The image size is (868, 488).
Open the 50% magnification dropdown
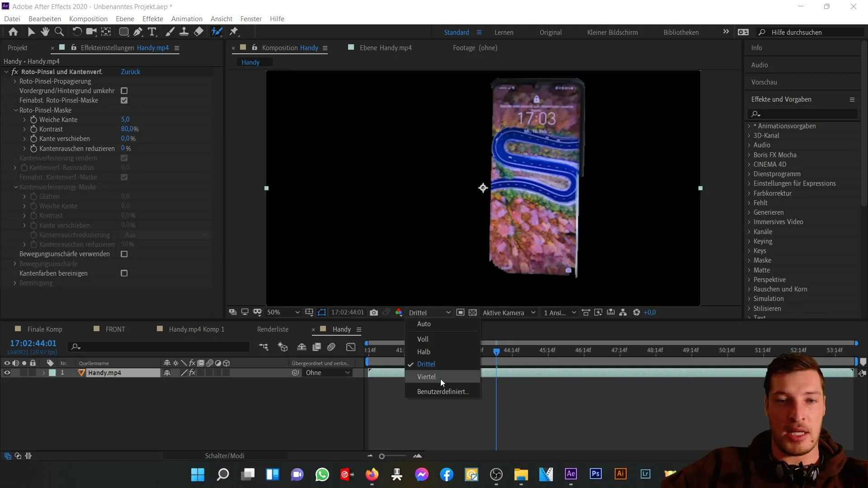click(x=283, y=312)
